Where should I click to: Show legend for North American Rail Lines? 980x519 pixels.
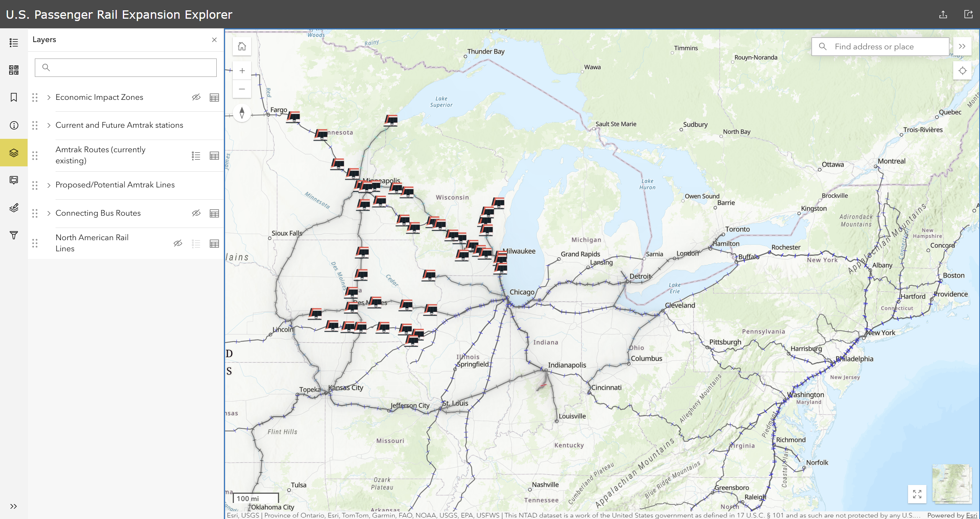click(196, 243)
